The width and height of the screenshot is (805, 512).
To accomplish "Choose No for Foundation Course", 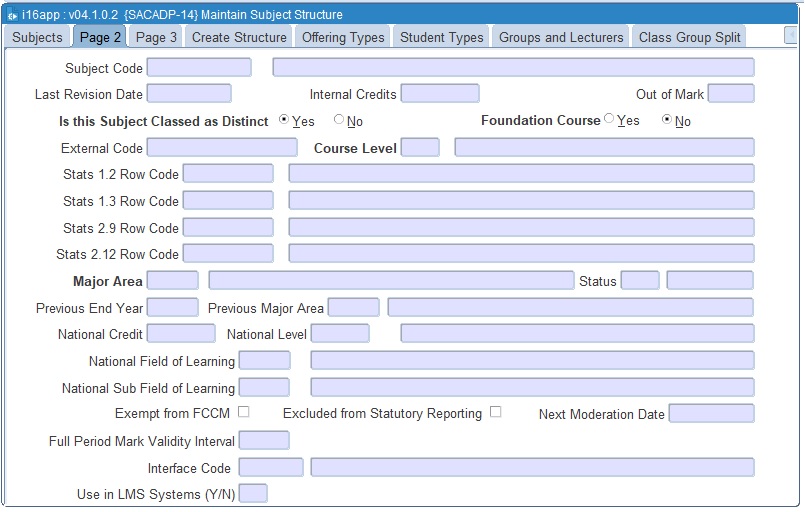I will (667, 120).
